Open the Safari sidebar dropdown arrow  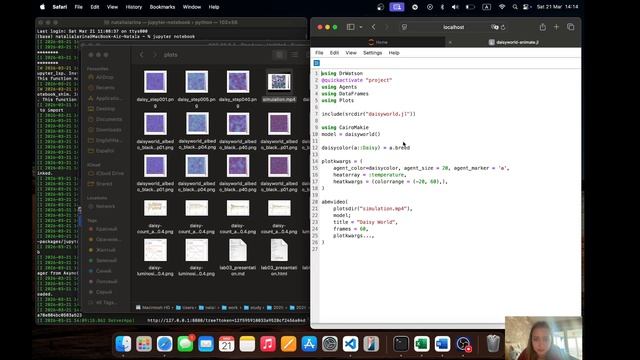click(x=361, y=27)
